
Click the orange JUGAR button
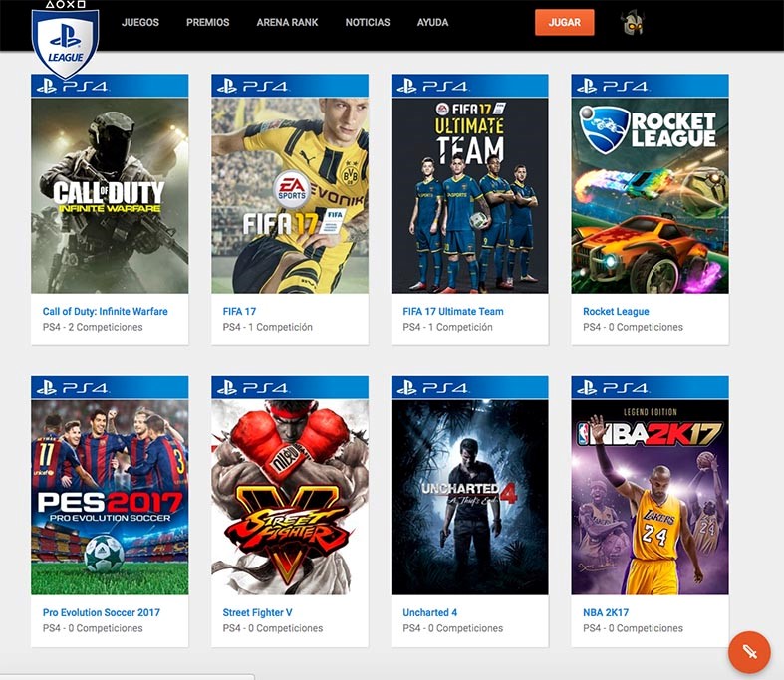tap(565, 23)
